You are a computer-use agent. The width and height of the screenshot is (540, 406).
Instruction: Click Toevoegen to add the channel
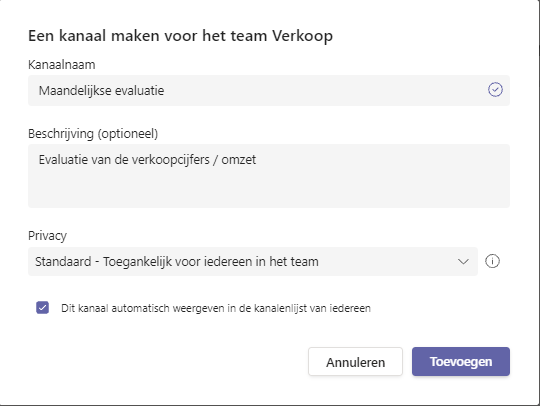pyautogui.click(x=461, y=362)
